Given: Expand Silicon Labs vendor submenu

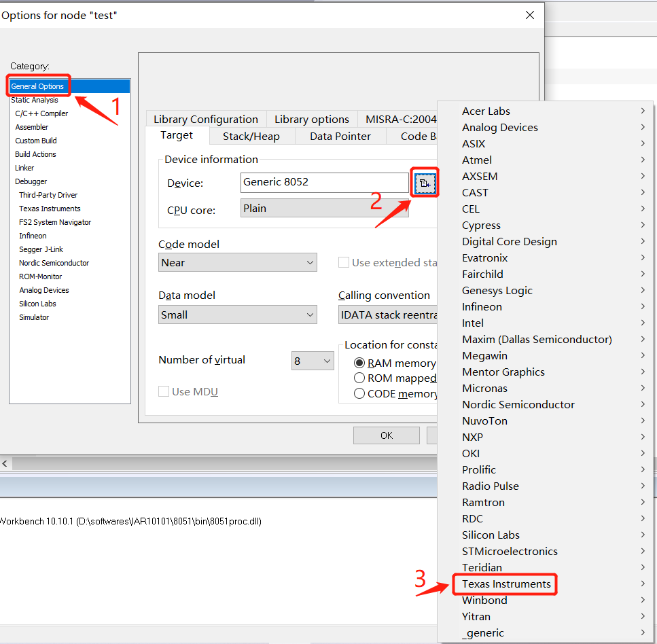Looking at the screenshot, I should (x=545, y=535).
